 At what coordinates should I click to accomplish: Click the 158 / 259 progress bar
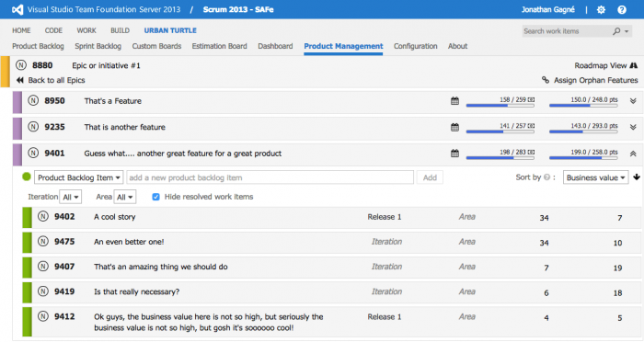(500, 105)
